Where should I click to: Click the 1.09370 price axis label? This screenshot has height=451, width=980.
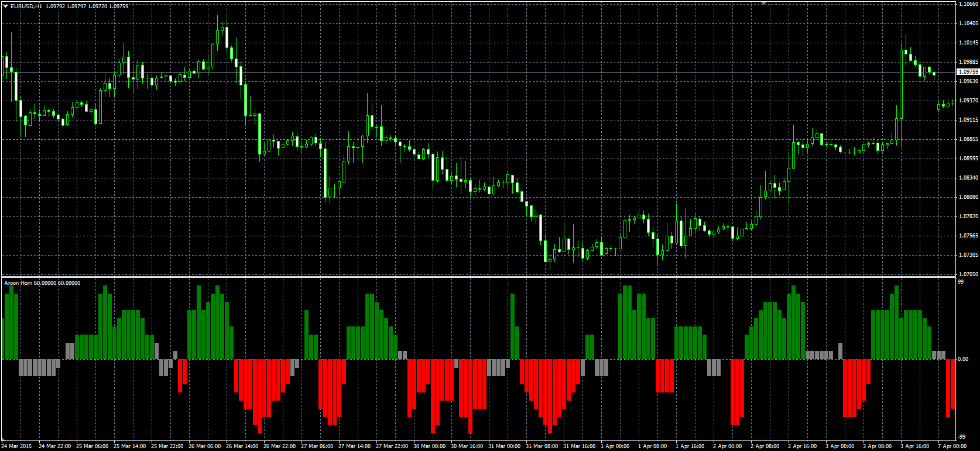point(969,101)
